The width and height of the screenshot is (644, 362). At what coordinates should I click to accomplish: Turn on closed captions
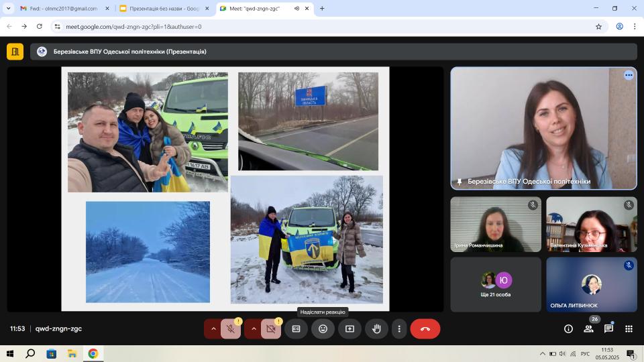pos(296,329)
